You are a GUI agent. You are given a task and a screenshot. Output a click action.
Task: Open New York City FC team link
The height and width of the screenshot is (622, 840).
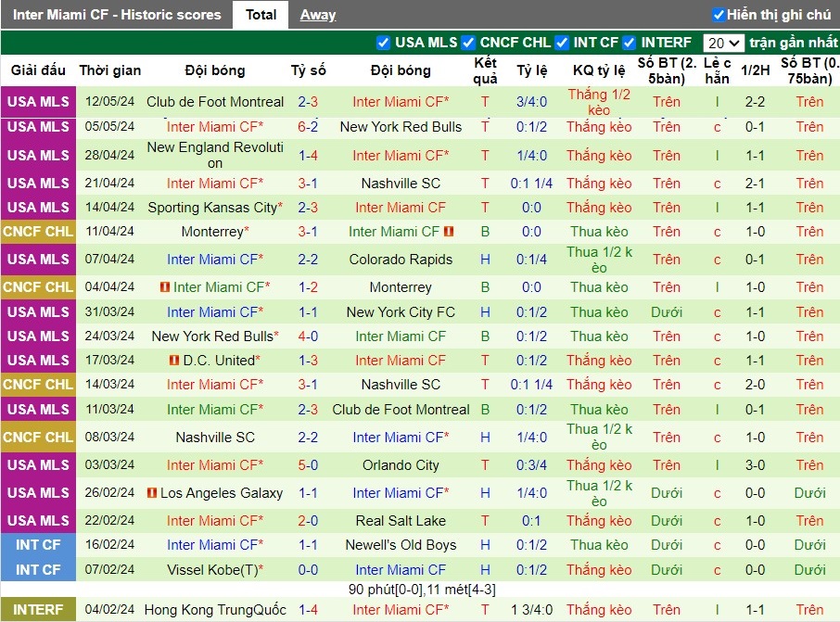[401, 311]
